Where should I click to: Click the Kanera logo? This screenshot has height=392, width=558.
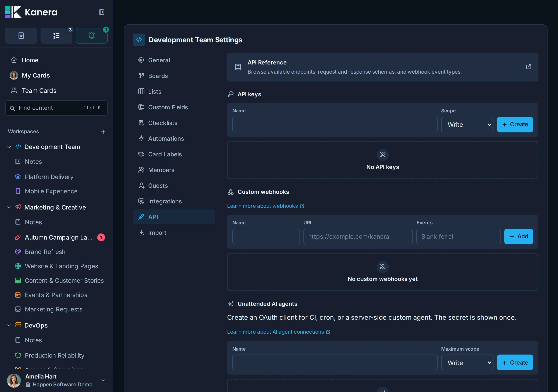[31, 12]
